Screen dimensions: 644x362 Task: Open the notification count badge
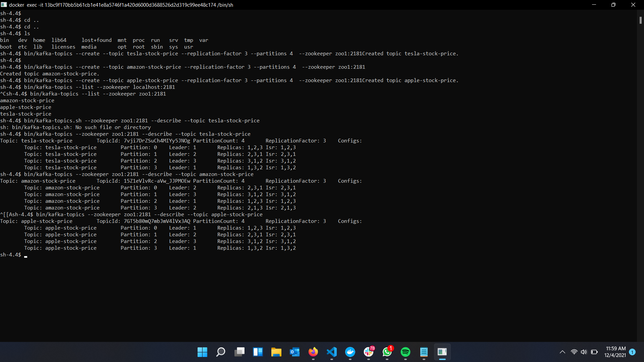click(632, 352)
